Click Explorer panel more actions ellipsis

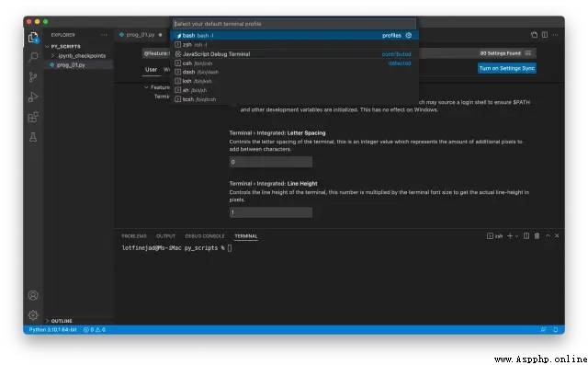click(104, 35)
